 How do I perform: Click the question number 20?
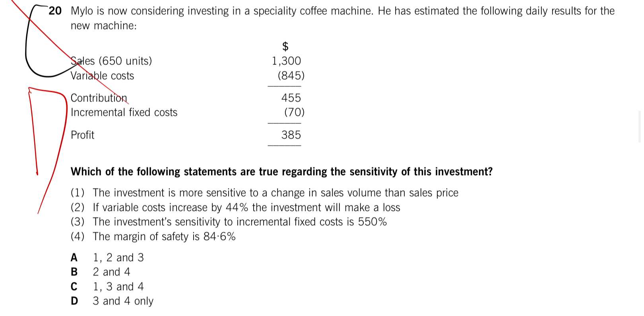[x=55, y=11]
